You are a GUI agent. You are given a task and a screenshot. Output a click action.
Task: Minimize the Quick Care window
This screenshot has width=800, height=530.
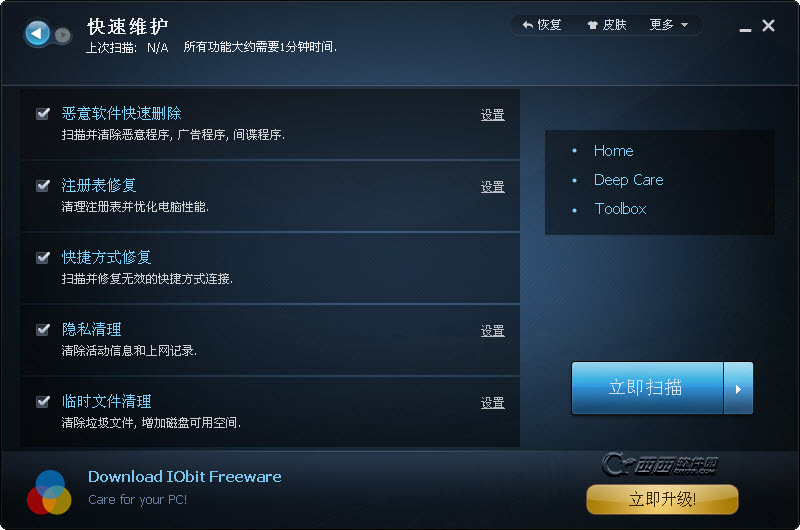(x=745, y=30)
